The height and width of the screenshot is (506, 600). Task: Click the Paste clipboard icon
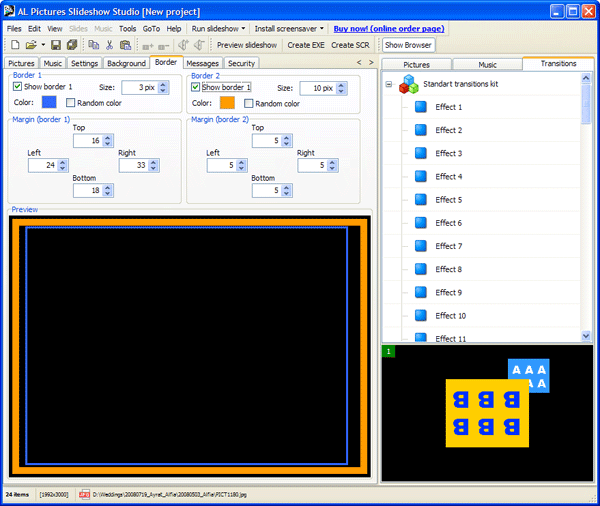pos(126,45)
